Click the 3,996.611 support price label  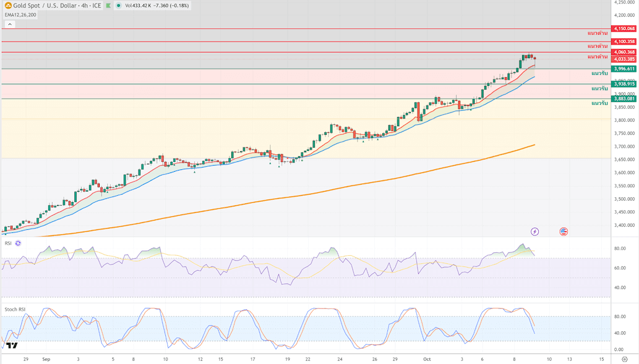pyautogui.click(x=624, y=69)
